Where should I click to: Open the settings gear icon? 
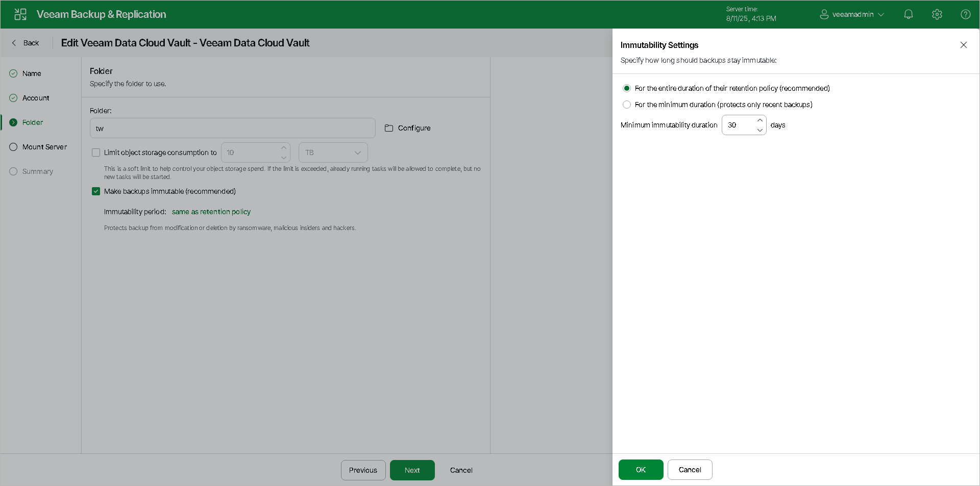coord(937,14)
